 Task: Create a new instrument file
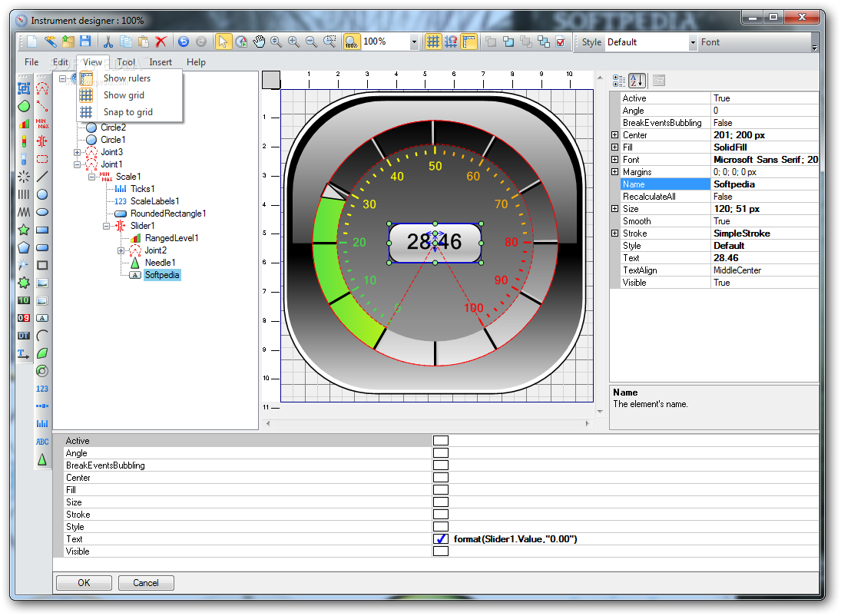point(31,41)
